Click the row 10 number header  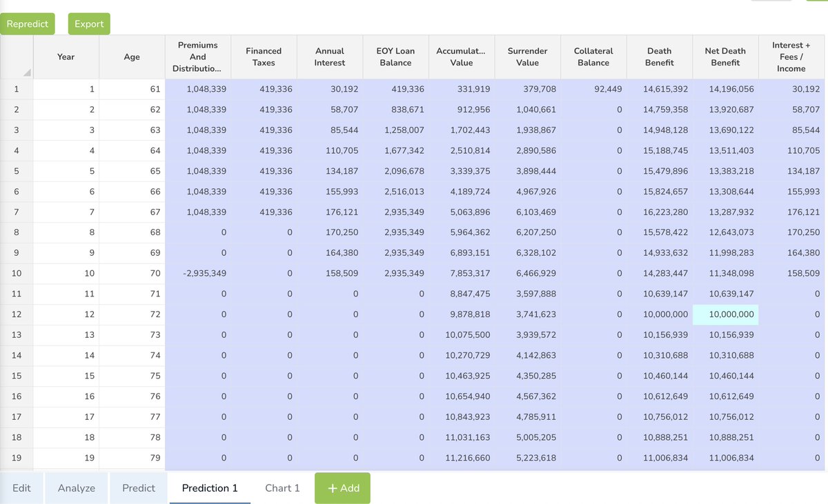16,273
